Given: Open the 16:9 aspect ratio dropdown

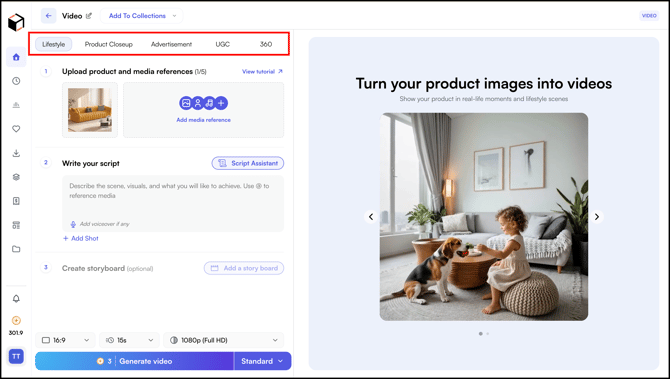Looking at the screenshot, I should tap(66, 340).
